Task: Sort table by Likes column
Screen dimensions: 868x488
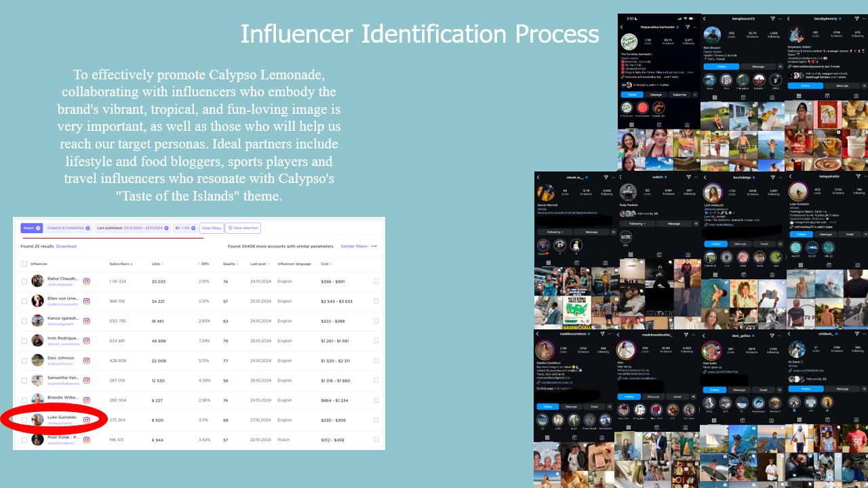Action: coord(157,264)
